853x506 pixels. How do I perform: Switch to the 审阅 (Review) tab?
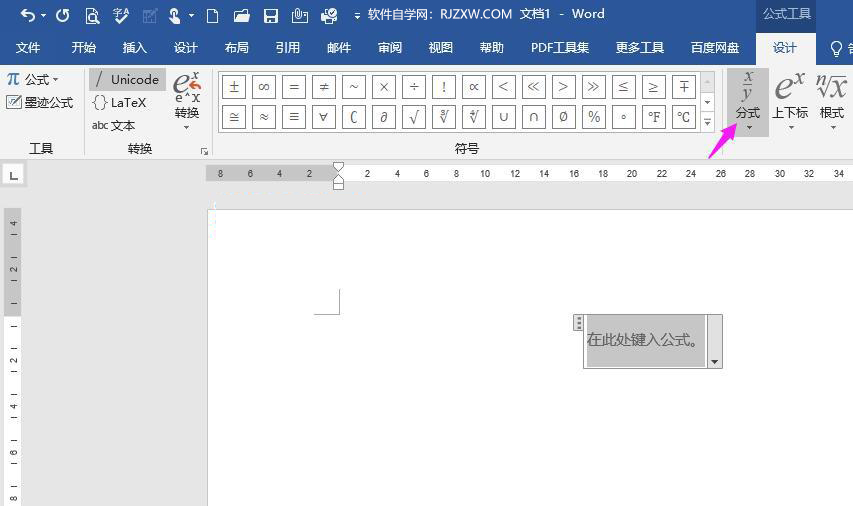tap(390, 47)
